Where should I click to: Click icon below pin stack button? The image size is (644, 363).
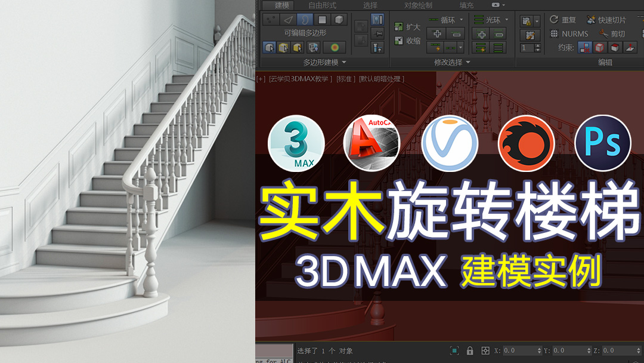[x=377, y=48]
